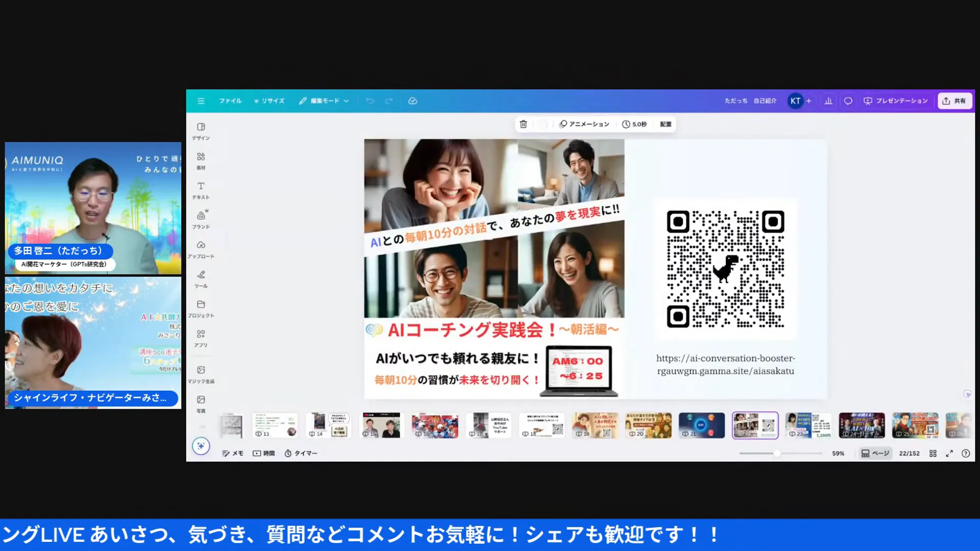The width and height of the screenshot is (980, 551).
Task: Select page thumbnail 15
Action: (381, 425)
